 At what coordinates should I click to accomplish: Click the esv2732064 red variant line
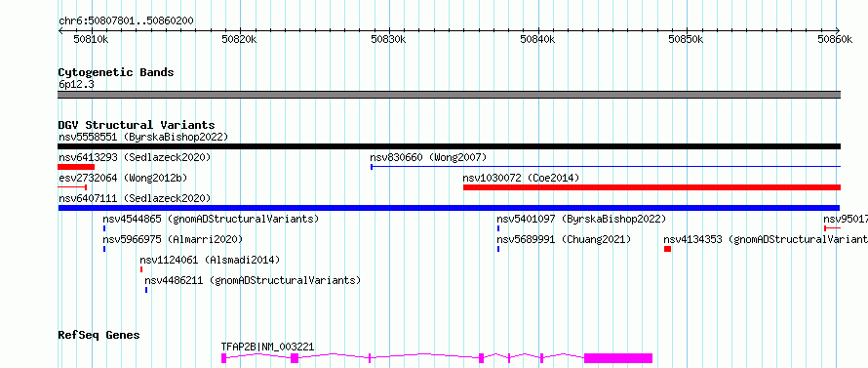tap(72, 187)
